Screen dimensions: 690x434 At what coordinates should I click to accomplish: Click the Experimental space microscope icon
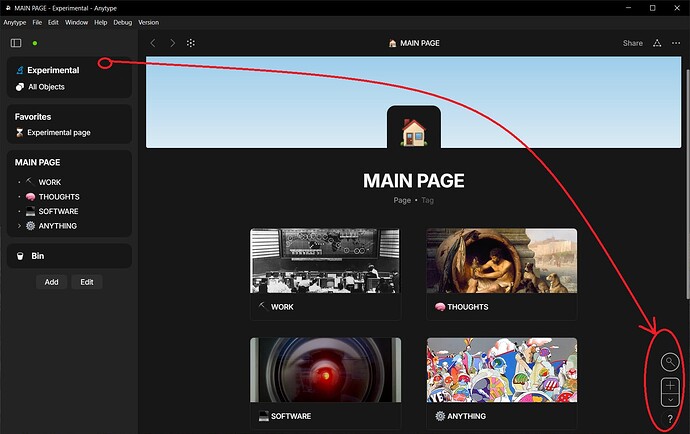(19, 70)
